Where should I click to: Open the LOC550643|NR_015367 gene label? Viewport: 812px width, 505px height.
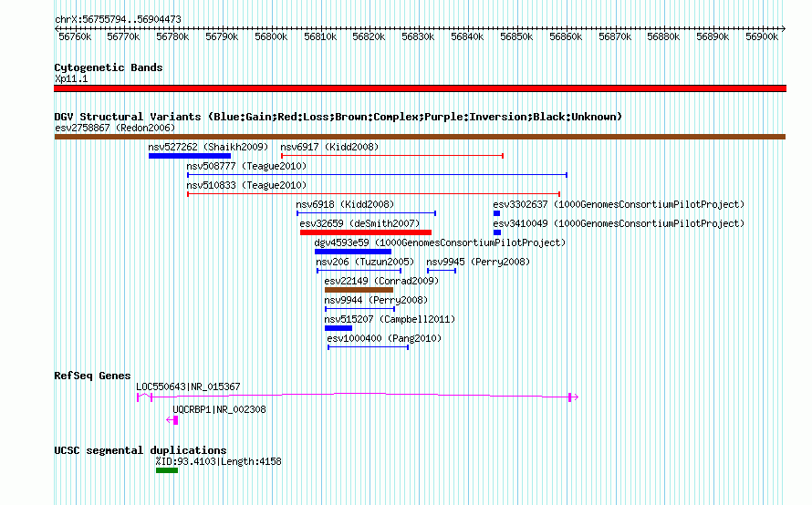pyautogui.click(x=188, y=386)
